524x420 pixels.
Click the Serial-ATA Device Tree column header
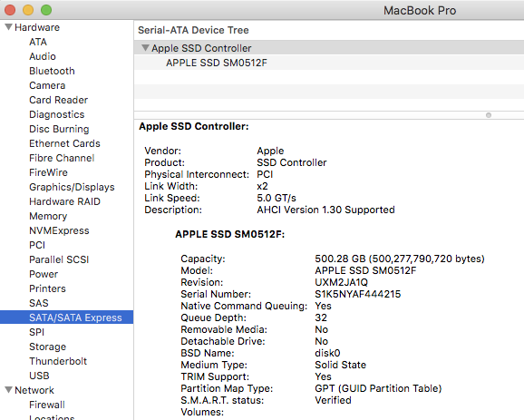(193, 30)
